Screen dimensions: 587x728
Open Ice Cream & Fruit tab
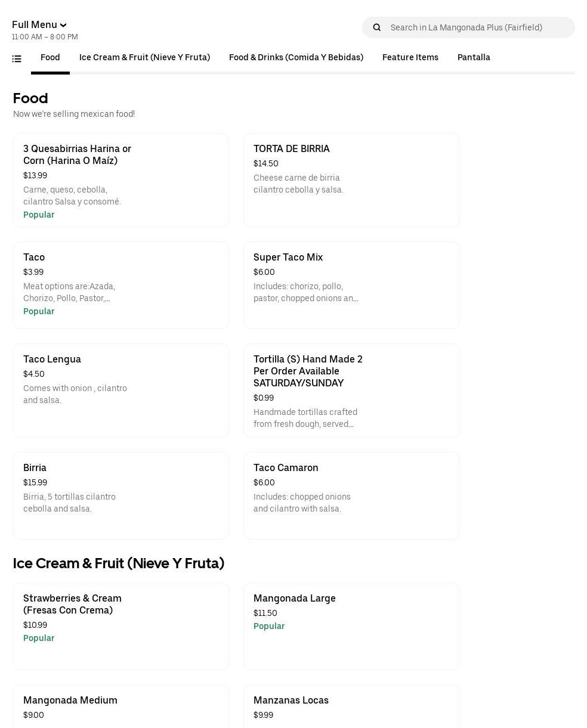144,58
